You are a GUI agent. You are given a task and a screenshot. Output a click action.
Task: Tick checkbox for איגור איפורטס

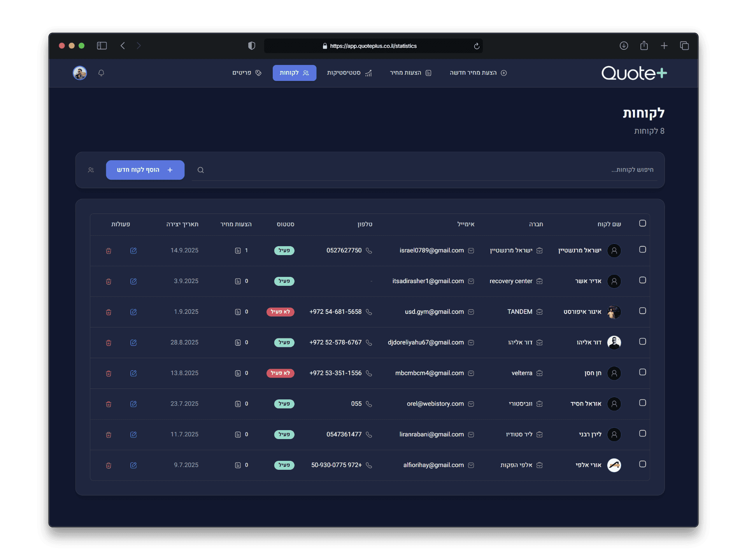pos(642,311)
